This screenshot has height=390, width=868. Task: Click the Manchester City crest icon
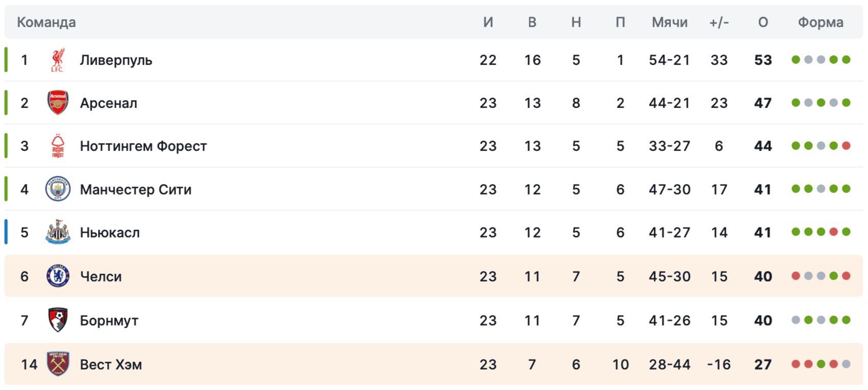click(58, 189)
